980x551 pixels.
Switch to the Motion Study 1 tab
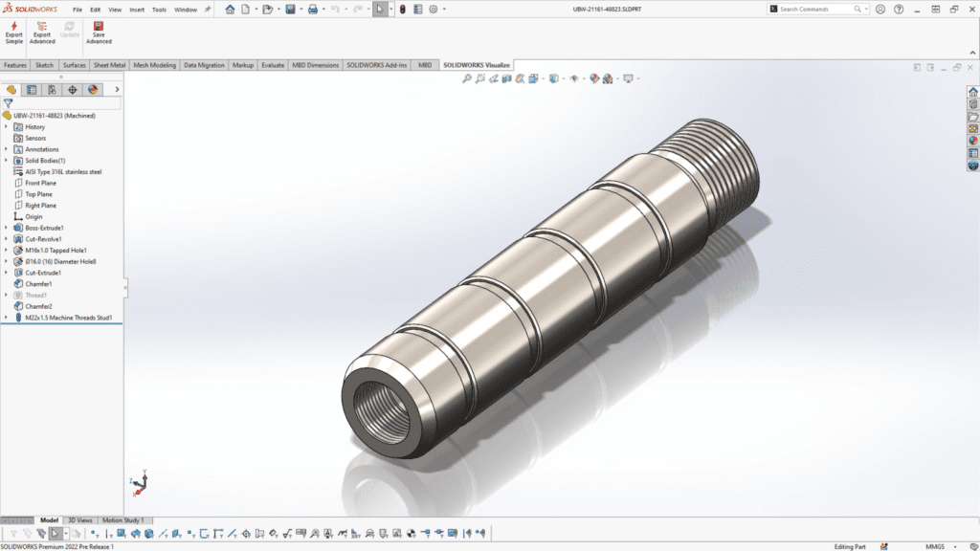123,519
